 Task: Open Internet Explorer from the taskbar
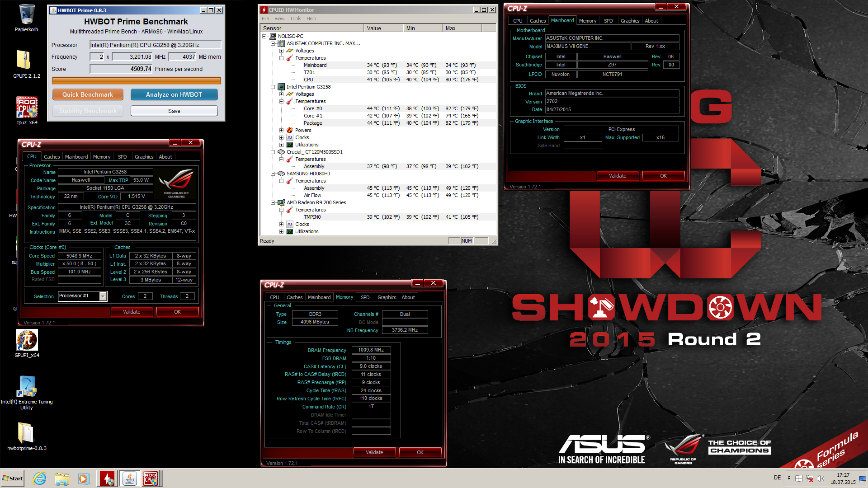click(40, 479)
